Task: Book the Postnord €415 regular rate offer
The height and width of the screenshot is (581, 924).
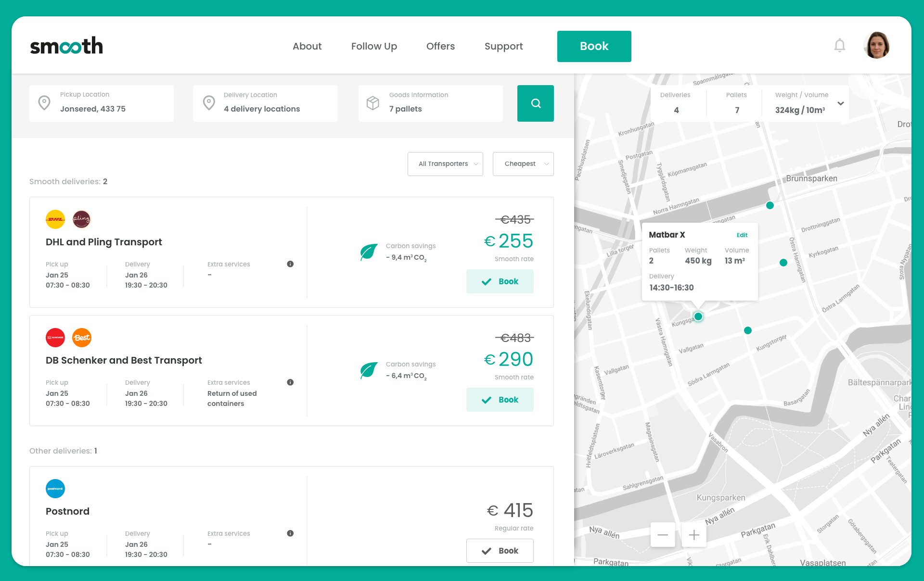Action: [x=500, y=551]
